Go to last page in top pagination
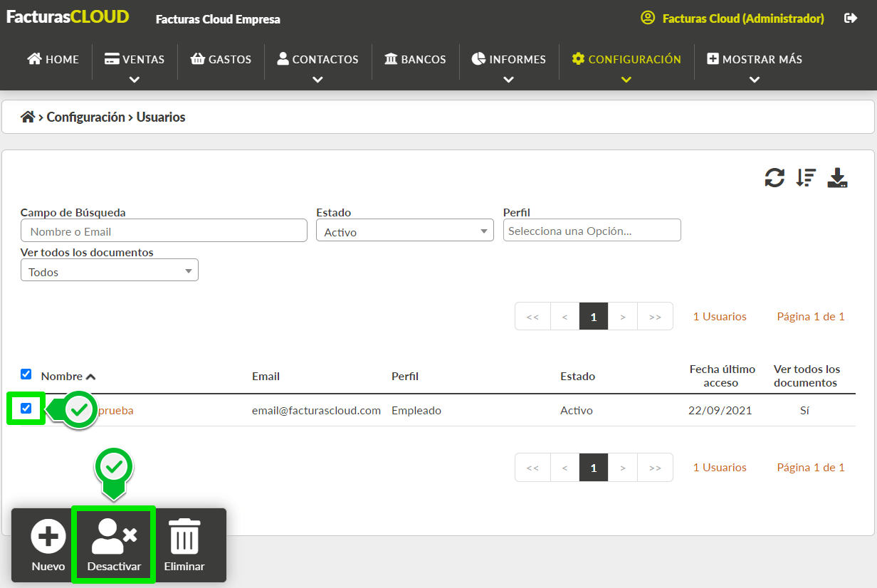 pos(655,317)
